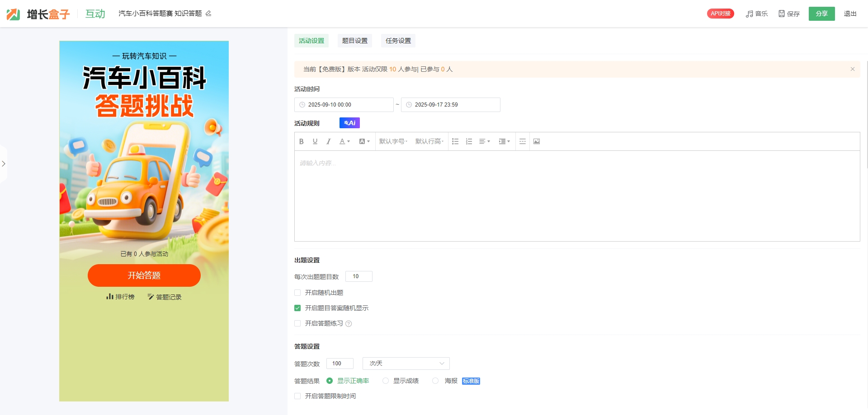Open the text background color picker

pos(364,141)
